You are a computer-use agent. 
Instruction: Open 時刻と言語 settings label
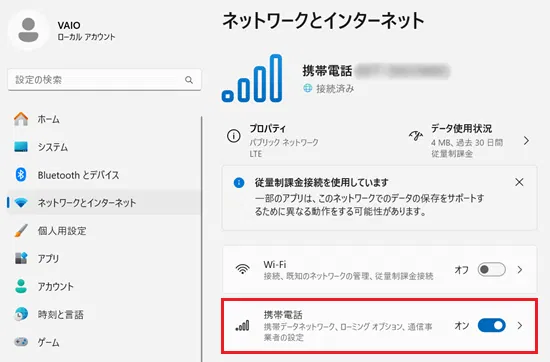61,315
